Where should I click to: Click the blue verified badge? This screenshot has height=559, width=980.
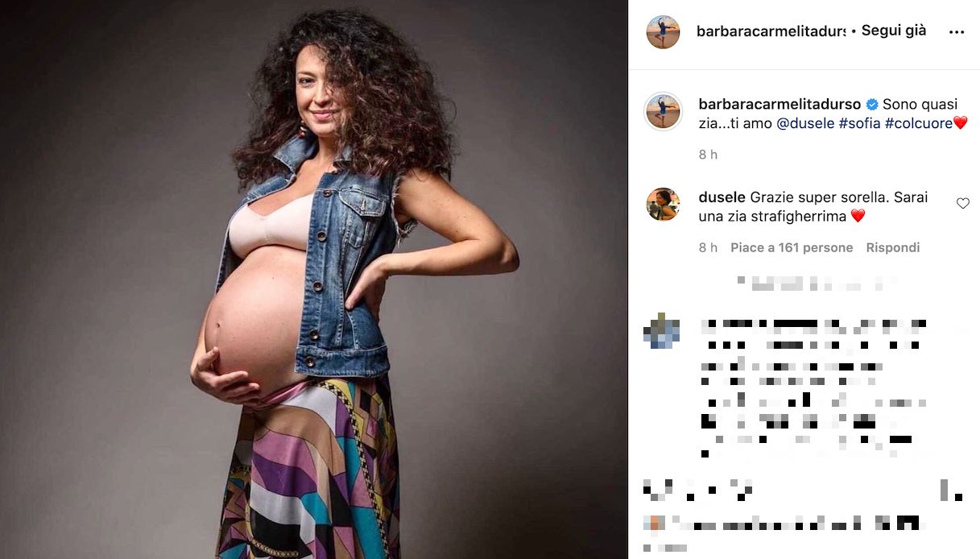point(871,105)
